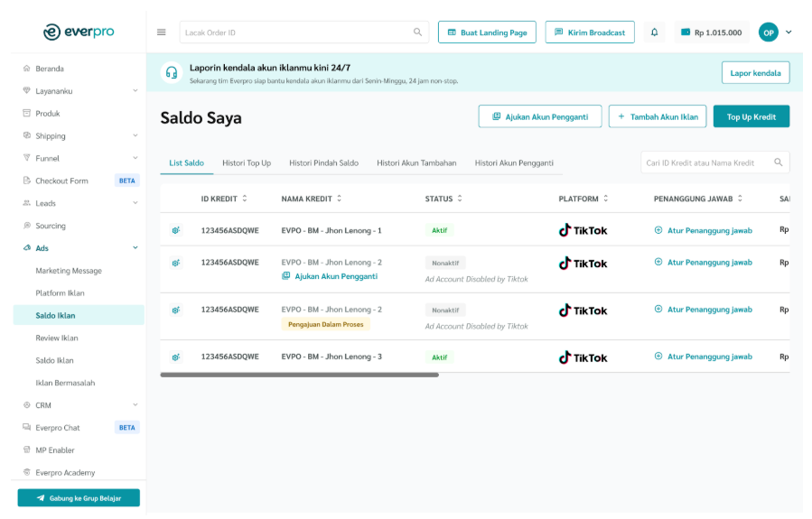The height and width of the screenshot is (519, 812).
Task: Open the profile dropdown chevron
Action: (789, 32)
